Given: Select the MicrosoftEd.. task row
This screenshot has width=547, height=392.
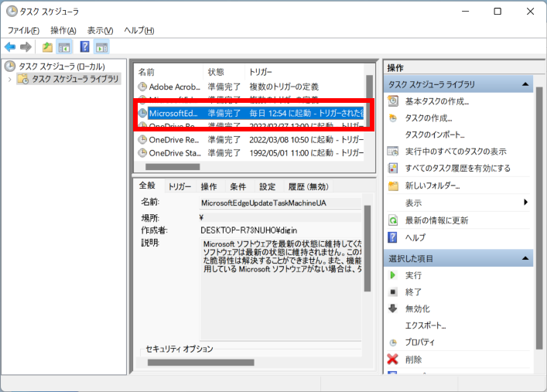Looking at the screenshot, I should [251, 113].
